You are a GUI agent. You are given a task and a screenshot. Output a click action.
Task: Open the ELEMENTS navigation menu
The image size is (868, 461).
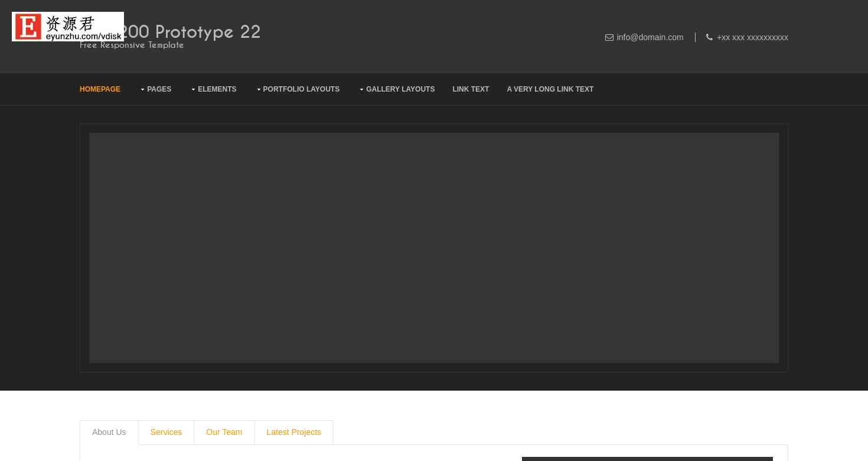[x=217, y=89]
